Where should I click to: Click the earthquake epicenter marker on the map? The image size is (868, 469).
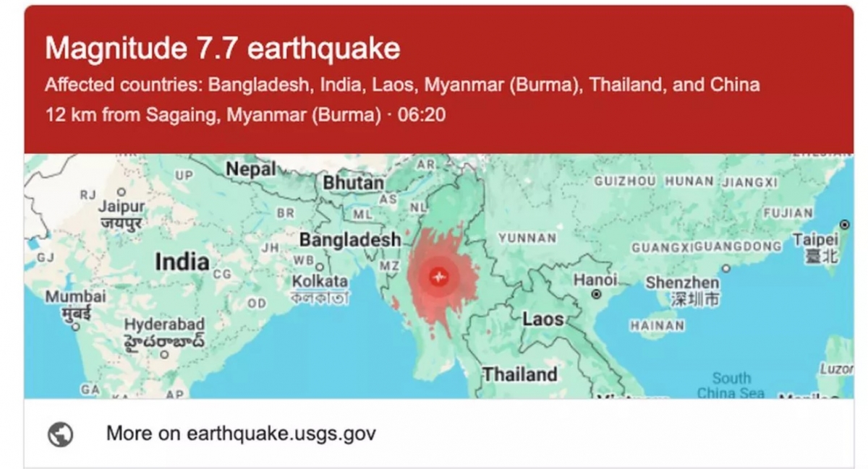(x=439, y=275)
